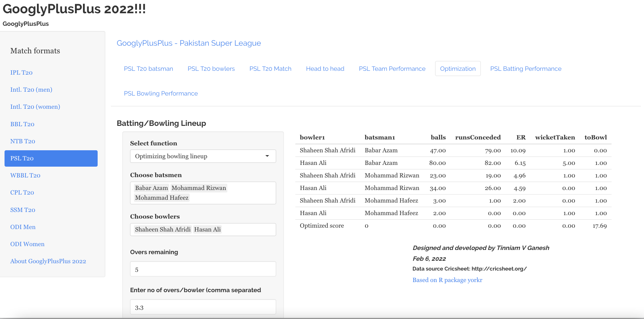The image size is (644, 319).
Task: Click the Overs remaining input field
Action: click(203, 269)
